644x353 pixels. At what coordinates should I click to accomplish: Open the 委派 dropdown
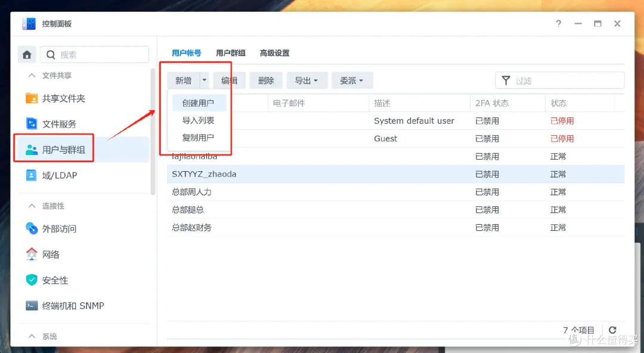[352, 80]
